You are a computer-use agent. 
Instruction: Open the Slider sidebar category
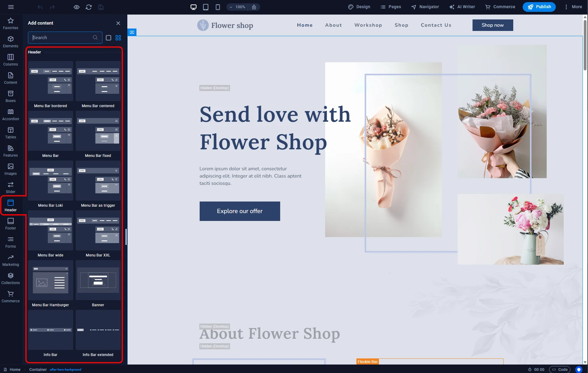pyautogui.click(x=11, y=188)
